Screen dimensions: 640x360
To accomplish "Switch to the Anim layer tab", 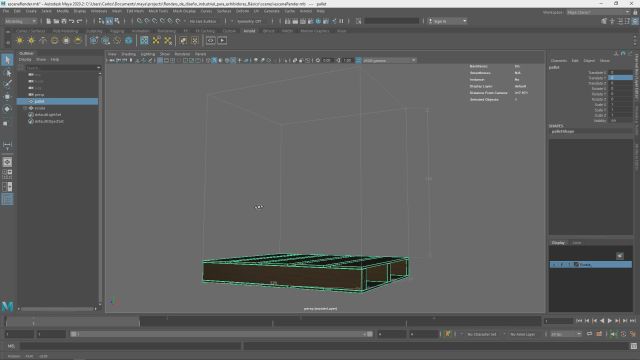I will (x=576, y=242).
